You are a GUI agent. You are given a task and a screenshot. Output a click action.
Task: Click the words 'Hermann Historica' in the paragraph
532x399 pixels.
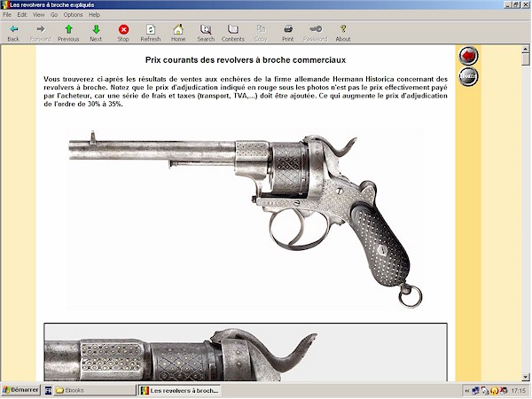click(364, 79)
